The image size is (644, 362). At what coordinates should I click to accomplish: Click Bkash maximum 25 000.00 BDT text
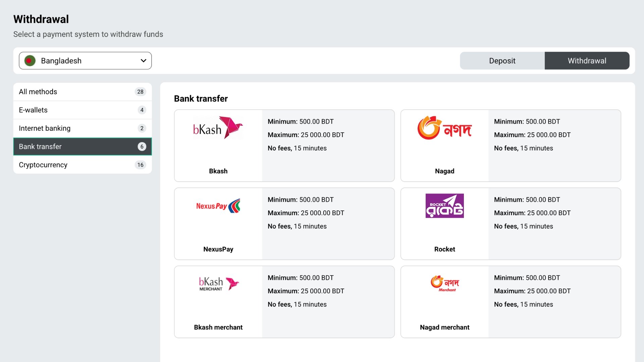coord(306,135)
